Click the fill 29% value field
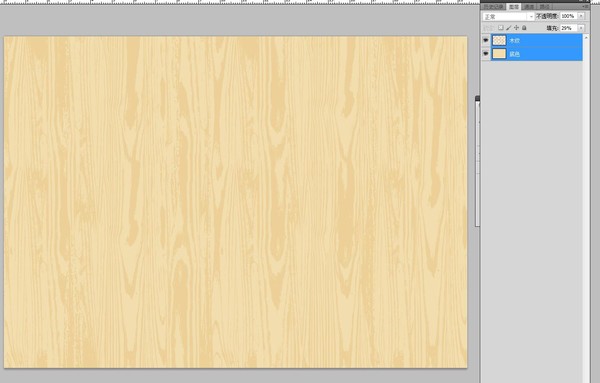 pyautogui.click(x=569, y=28)
